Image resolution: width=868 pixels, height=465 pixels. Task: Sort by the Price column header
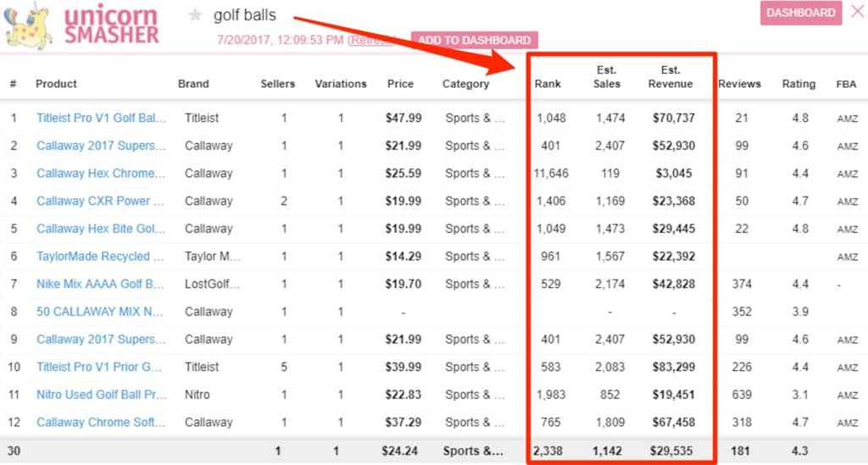pyautogui.click(x=400, y=84)
